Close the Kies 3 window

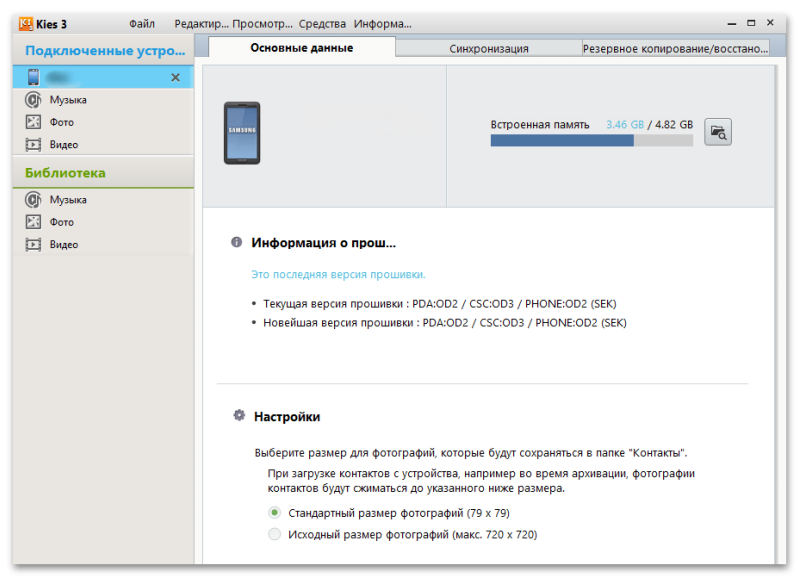point(770,22)
